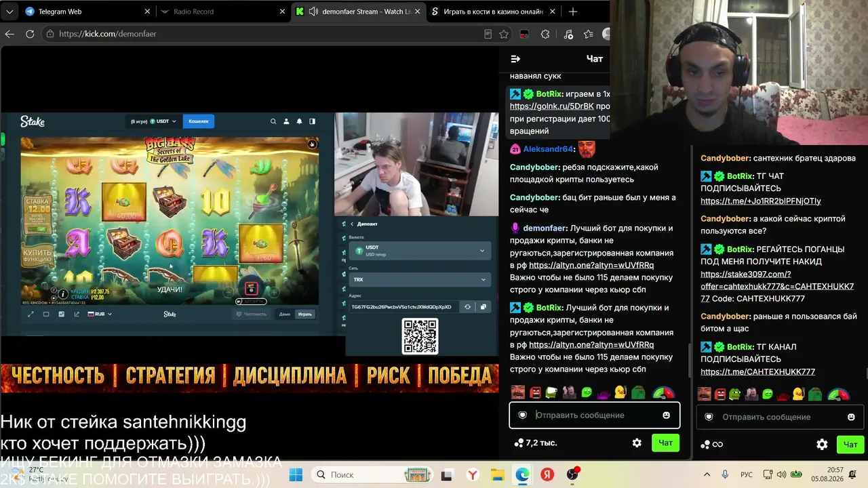Click the Купить функцию bonus buy button
This screenshot has width=868, height=488.
pyautogui.click(x=37, y=253)
